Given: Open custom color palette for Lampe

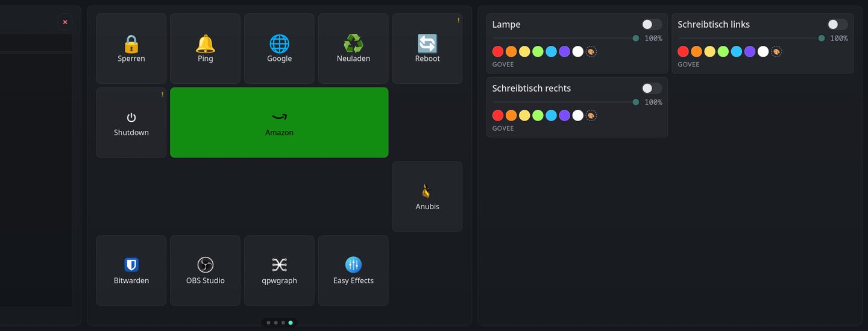Looking at the screenshot, I should pyautogui.click(x=591, y=52).
